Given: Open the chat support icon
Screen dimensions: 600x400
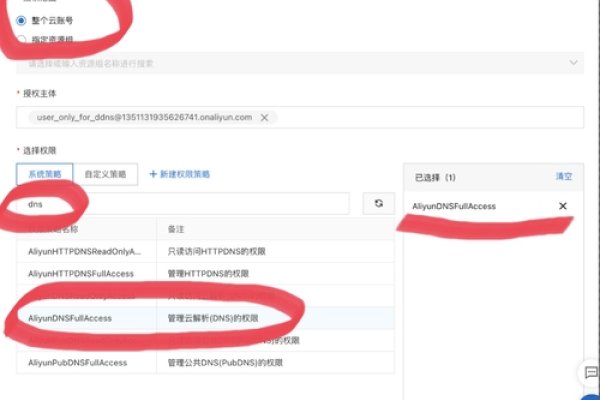Looking at the screenshot, I should [x=590, y=372].
